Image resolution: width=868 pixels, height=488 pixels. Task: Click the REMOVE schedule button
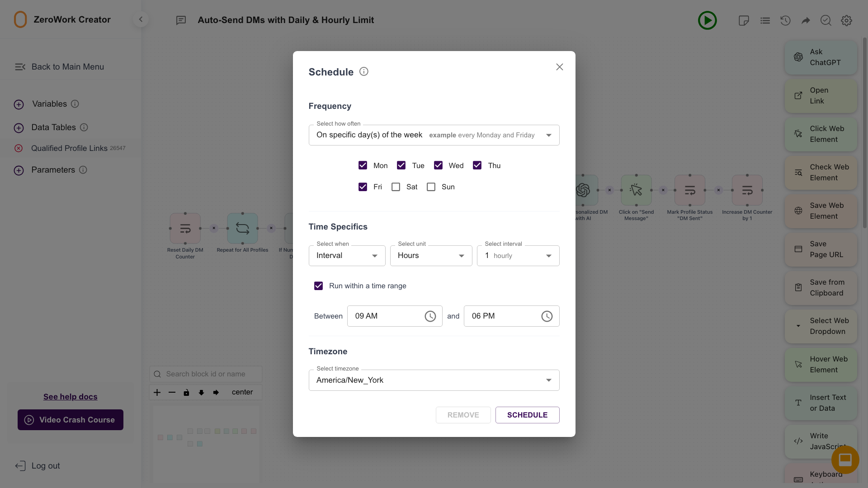(462, 415)
